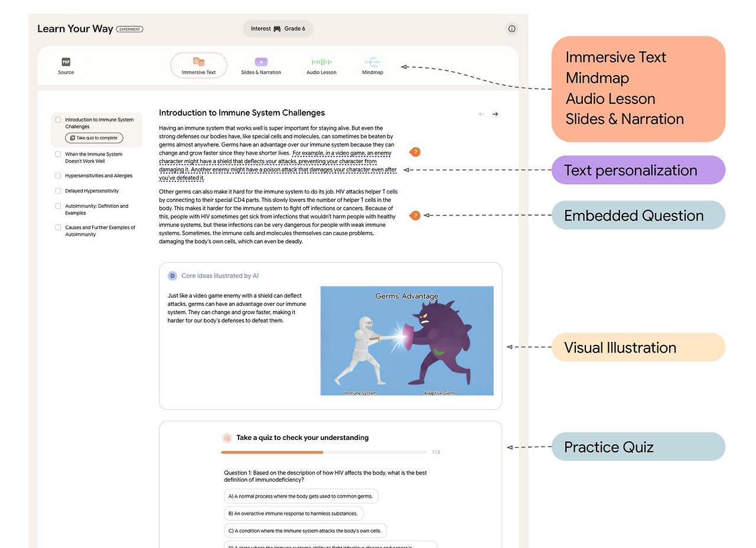The height and width of the screenshot is (548, 756).
Task: Switch to the Slides & Narration tab
Action: pyautogui.click(x=261, y=66)
